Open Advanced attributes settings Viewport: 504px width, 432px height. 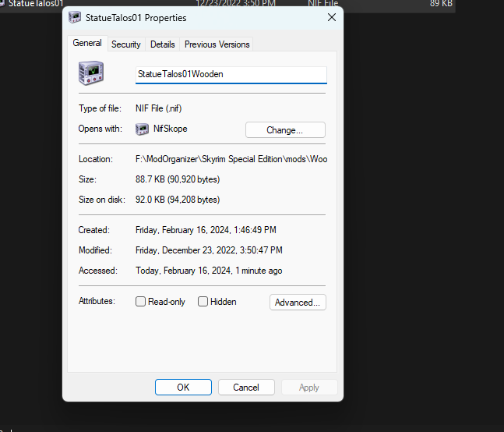(x=298, y=303)
